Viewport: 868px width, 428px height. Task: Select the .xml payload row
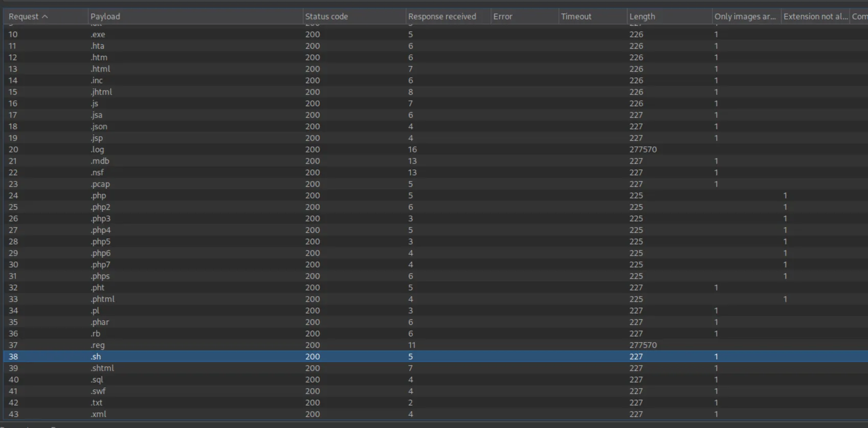(x=436, y=414)
